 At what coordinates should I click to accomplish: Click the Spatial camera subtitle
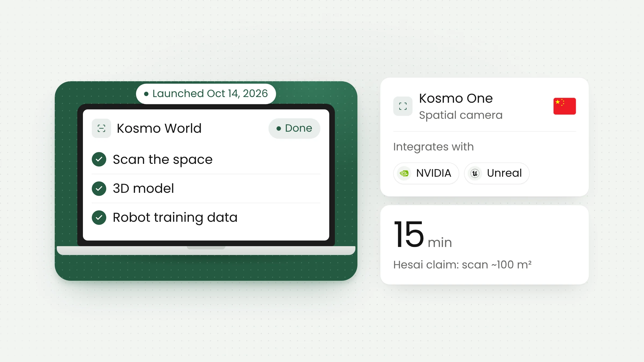[461, 115]
